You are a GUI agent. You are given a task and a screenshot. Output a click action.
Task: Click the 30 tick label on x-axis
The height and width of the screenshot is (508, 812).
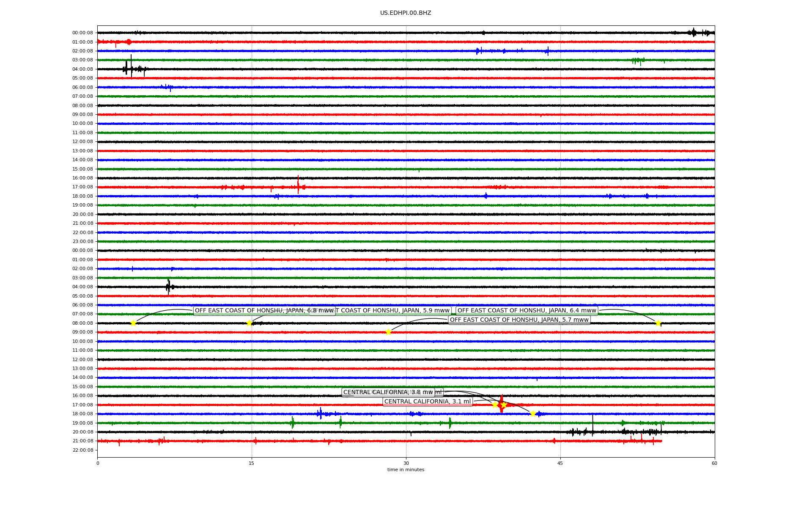pyautogui.click(x=406, y=463)
